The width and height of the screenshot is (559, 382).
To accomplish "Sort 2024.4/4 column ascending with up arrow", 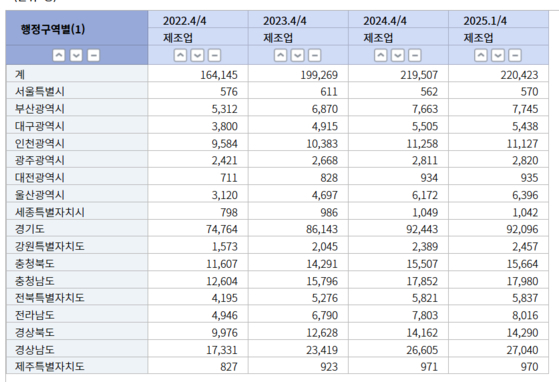I will tap(381, 55).
